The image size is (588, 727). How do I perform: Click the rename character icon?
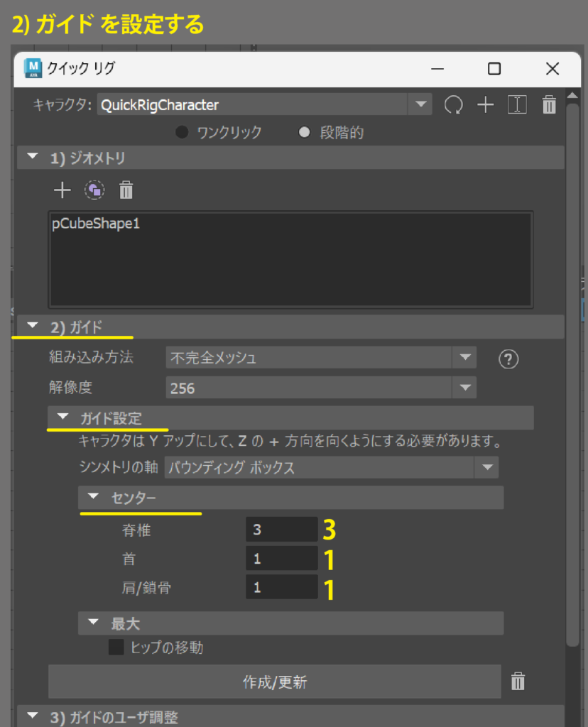[517, 105]
